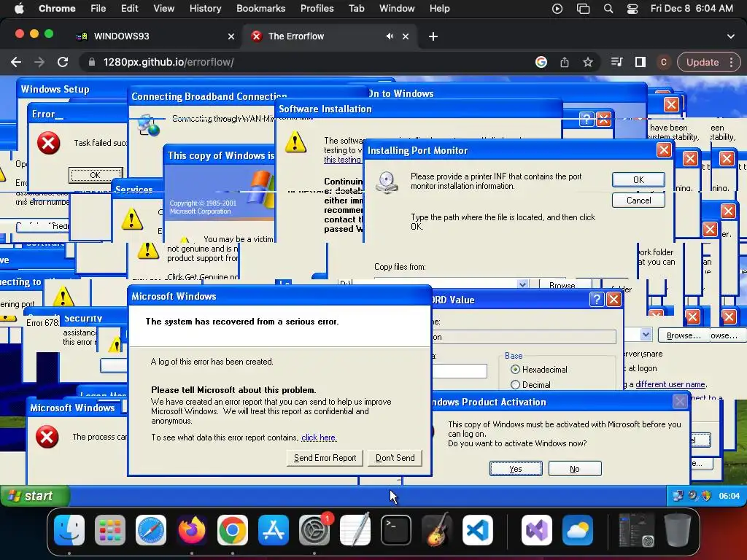The width and height of the screenshot is (747, 560).
Task: Open Trash in the dock
Action: [x=678, y=530]
